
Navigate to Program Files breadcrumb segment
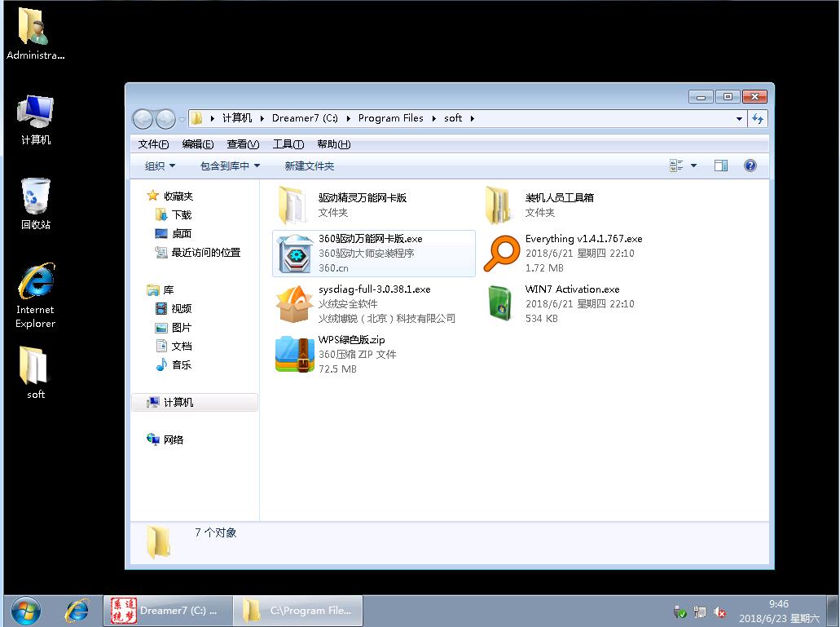point(390,118)
